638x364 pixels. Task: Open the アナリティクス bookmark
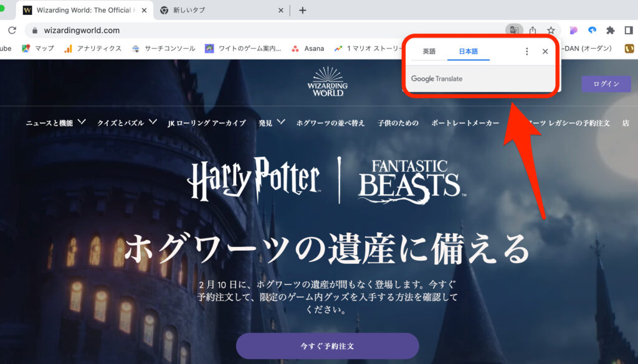click(x=93, y=49)
